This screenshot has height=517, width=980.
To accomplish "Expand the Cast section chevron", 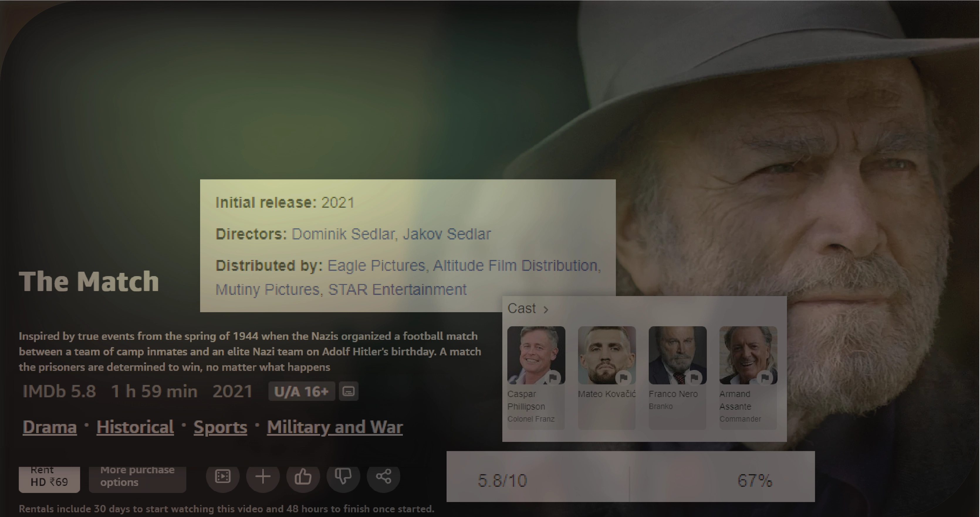I will click(546, 309).
